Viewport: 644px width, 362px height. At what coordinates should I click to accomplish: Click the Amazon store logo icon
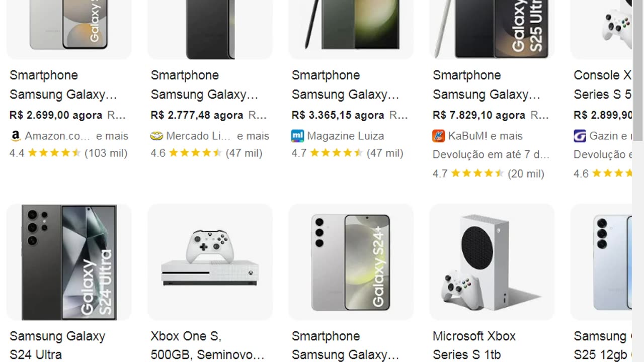click(15, 136)
